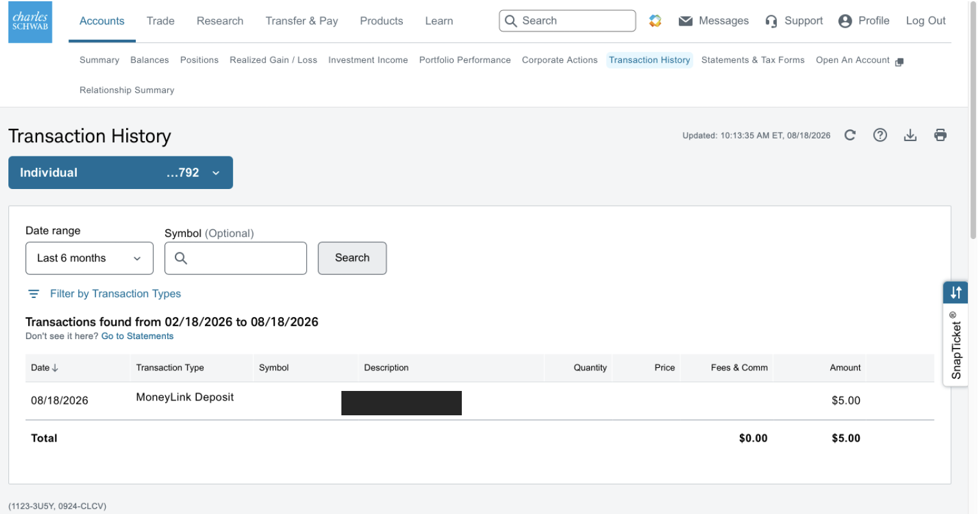Open the Transfer & Pay menu
The image size is (980, 514).
[302, 21]
